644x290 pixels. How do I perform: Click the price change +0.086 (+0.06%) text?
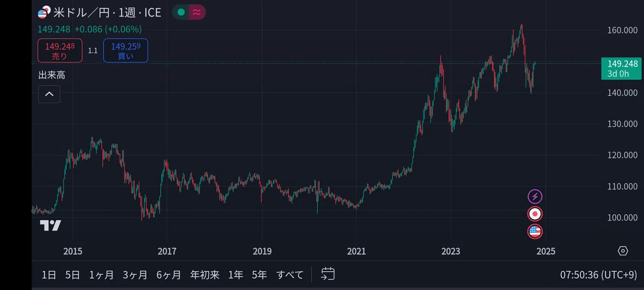(108, 29)
